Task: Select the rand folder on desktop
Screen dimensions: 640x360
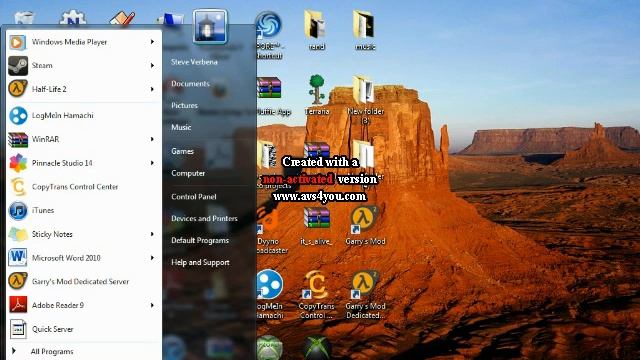Action: click(x=316, y=31)
